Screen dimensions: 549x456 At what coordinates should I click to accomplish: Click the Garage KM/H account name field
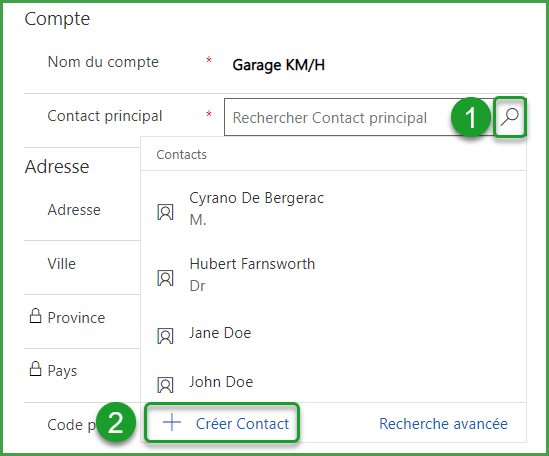278,65
